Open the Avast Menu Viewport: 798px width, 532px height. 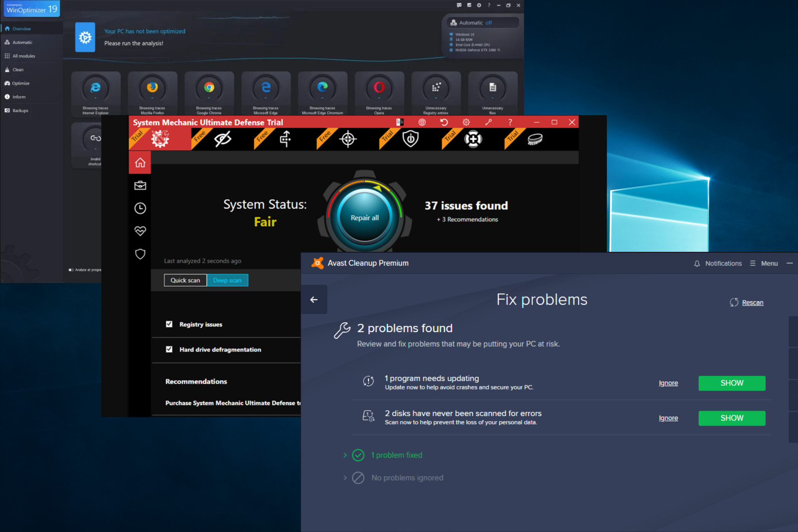(764, 264)
